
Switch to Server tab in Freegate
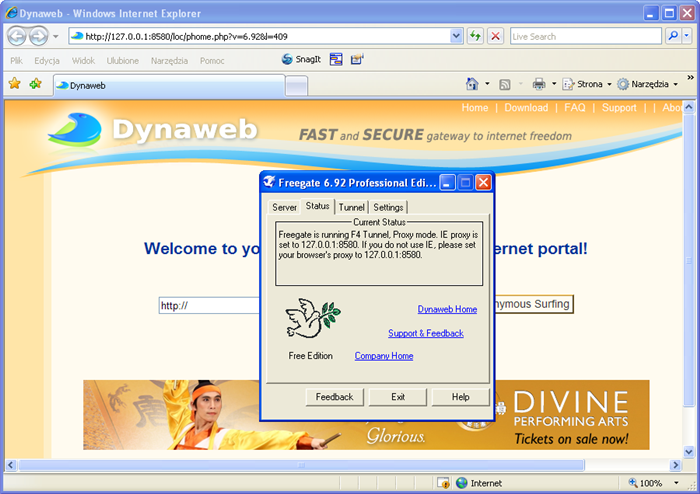pos(284,208)
